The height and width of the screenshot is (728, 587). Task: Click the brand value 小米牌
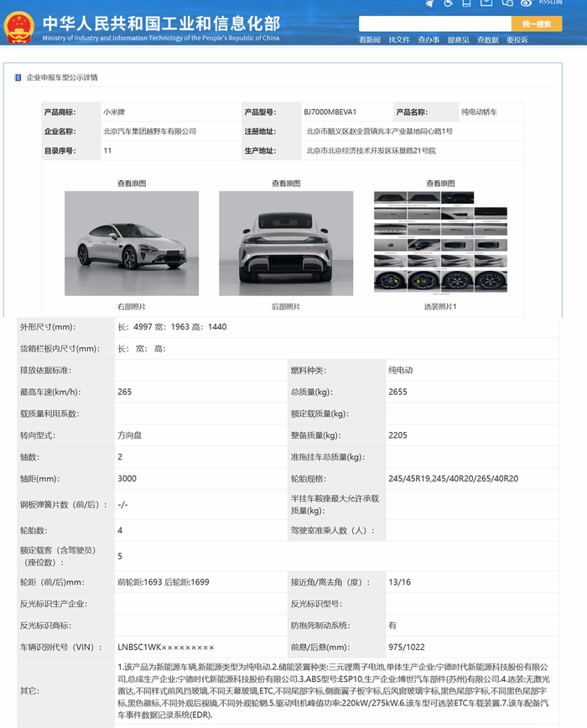[114, 112]
